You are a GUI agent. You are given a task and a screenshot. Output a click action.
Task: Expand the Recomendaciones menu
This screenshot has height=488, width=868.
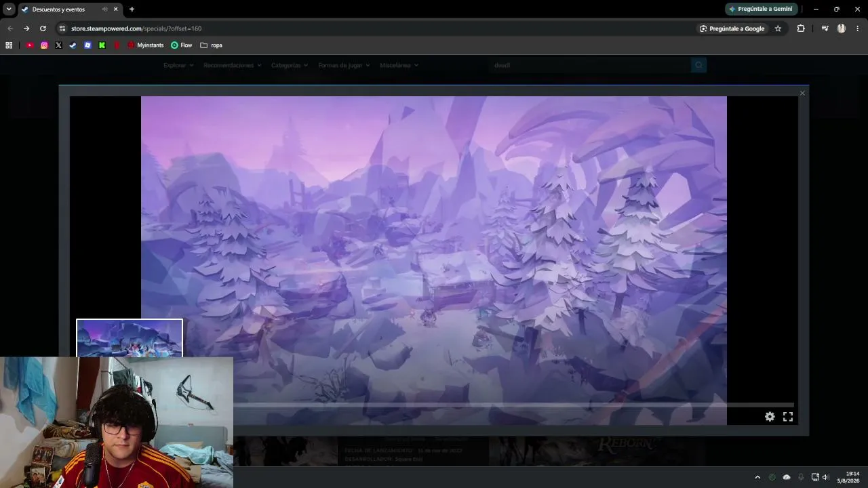(232, 65)
